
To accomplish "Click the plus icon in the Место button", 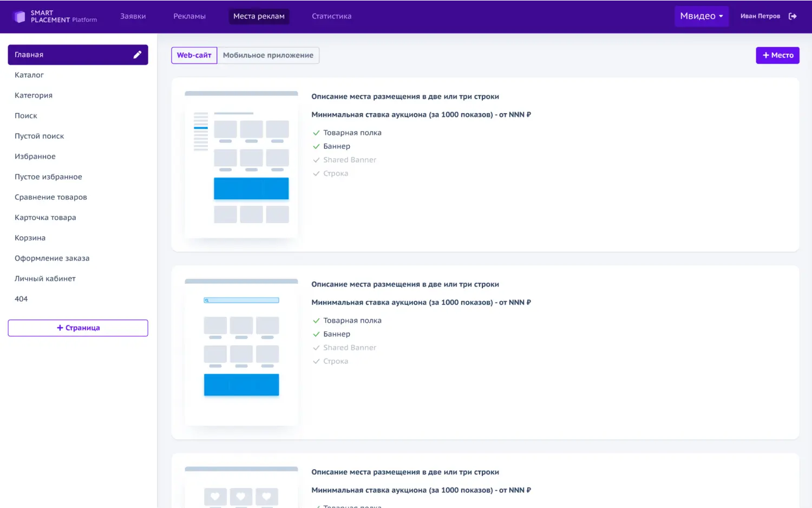I will pyautogui.click(x=765, y=55).
